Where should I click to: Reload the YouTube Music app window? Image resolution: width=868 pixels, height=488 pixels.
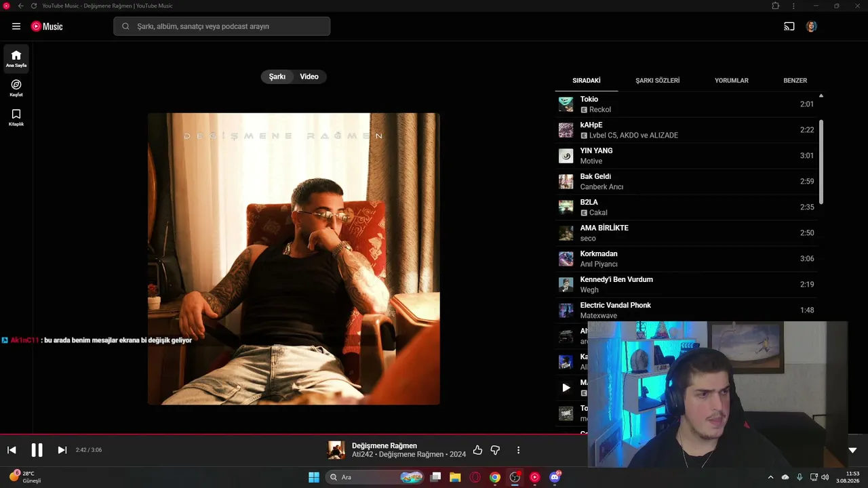(34, 5)
